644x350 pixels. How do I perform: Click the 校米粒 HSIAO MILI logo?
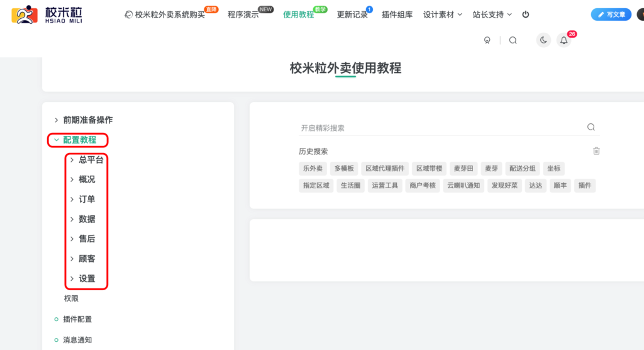point(47,15)
